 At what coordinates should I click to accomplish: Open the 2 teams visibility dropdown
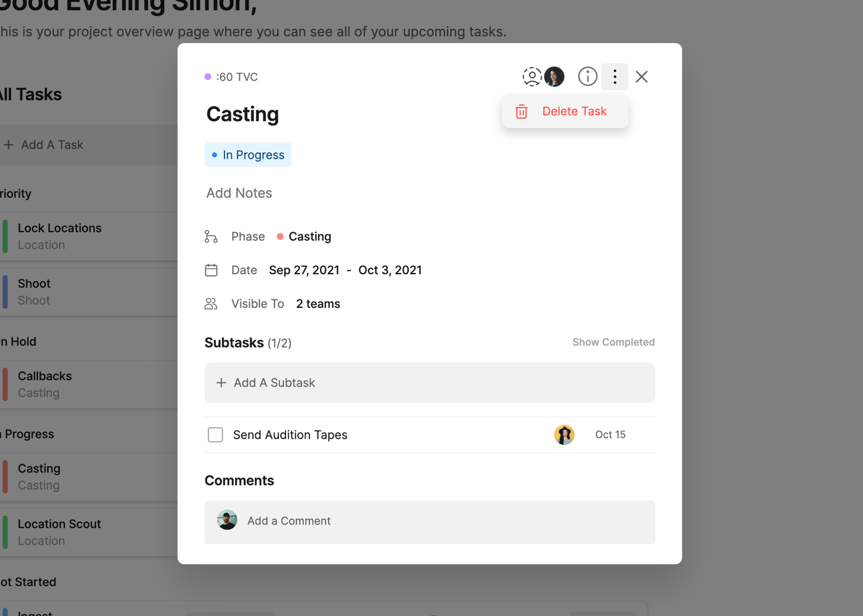318,304
